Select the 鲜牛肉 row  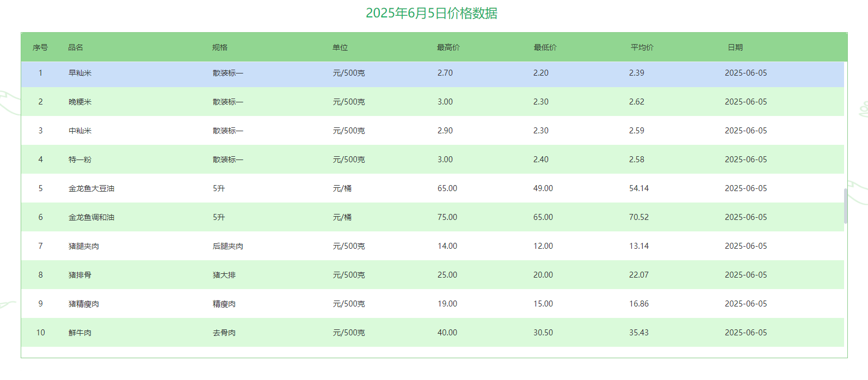(x=80, y=333)
